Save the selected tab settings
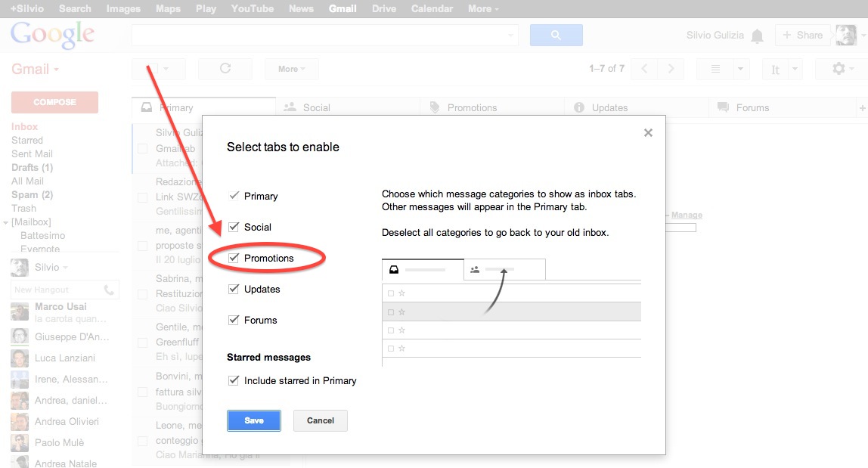 254,420
